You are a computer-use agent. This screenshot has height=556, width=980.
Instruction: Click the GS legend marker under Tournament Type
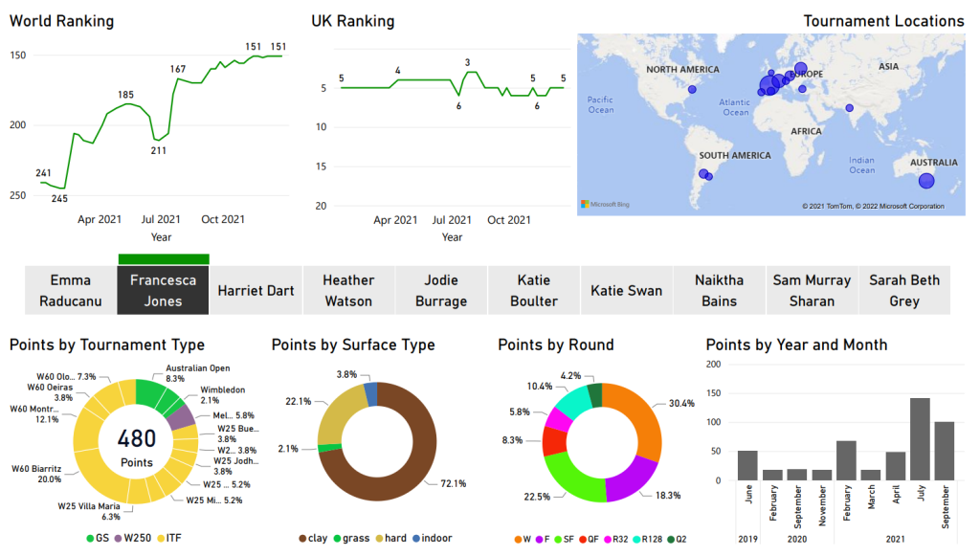(92, 539)
